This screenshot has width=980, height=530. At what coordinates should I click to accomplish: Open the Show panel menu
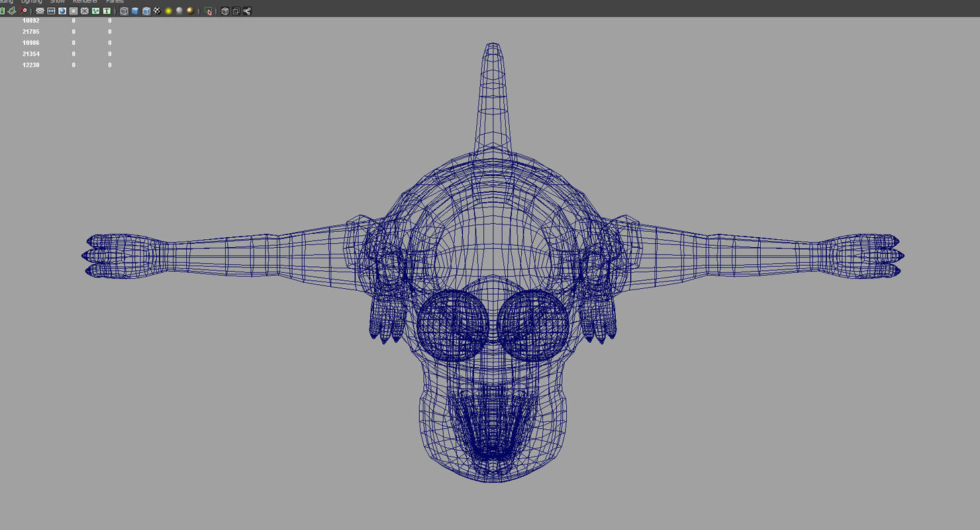58,2
